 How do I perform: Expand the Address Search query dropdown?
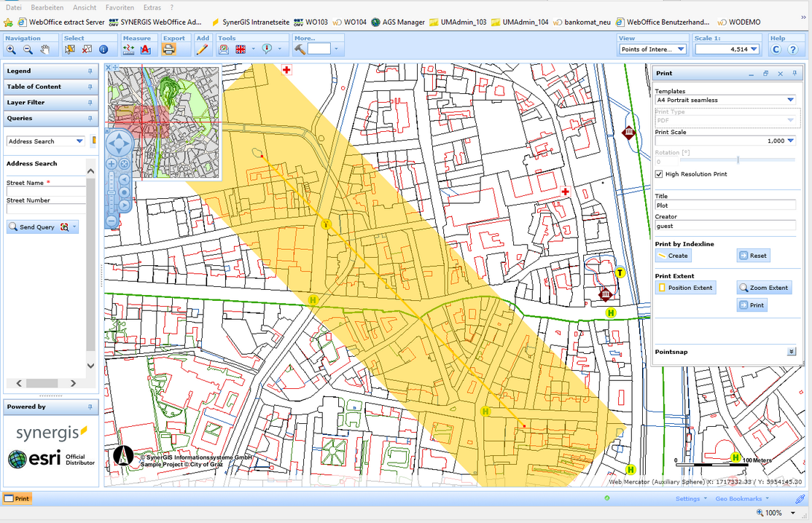coord(79,141)
